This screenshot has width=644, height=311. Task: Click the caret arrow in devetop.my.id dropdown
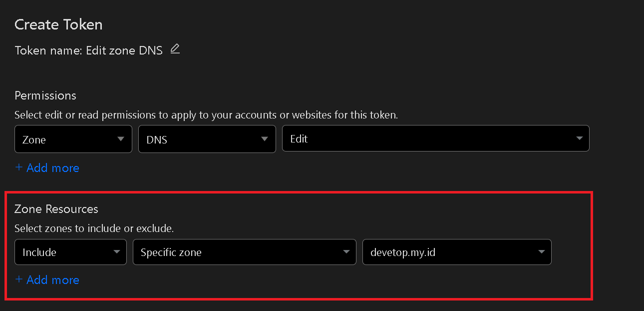(542, 252)
